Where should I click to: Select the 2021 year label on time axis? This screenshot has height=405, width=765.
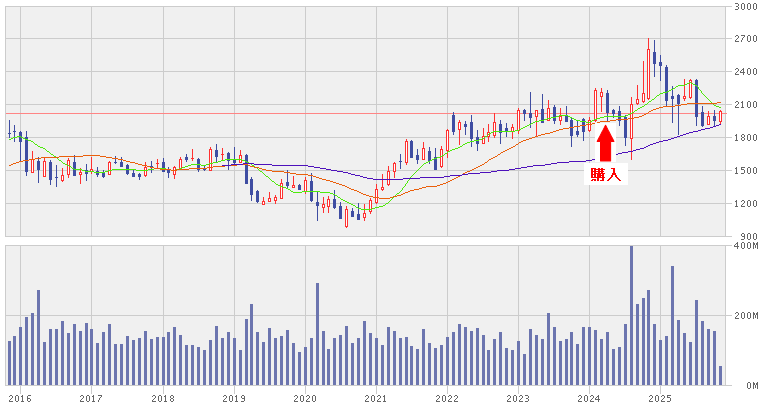pos(375,397)
